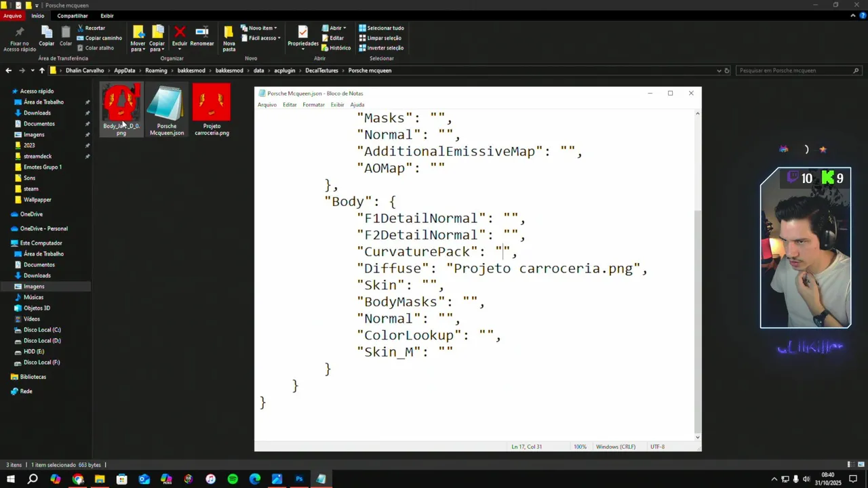The height and width of the screenshot is (488, 868).
Task: Click the volume tray icon
Action: pos(806,479)
